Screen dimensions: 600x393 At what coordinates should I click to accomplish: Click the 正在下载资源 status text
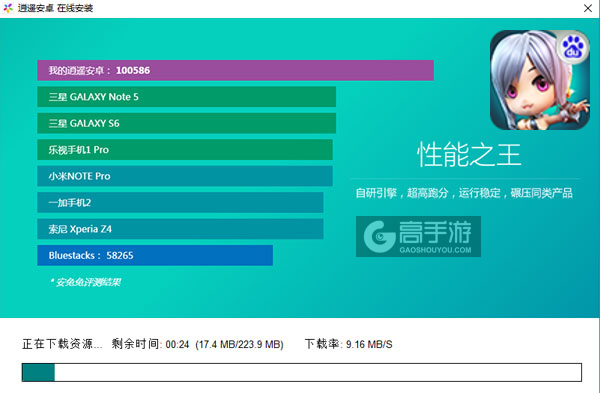[62, 344]
